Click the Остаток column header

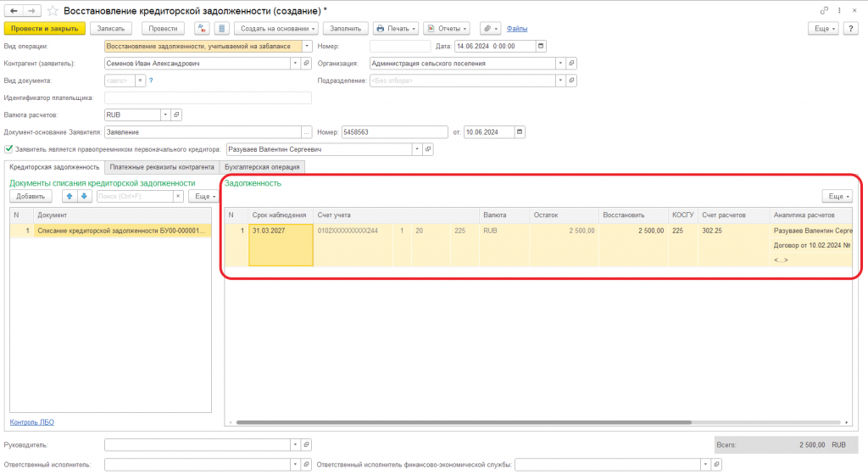[x=564, y=215]
